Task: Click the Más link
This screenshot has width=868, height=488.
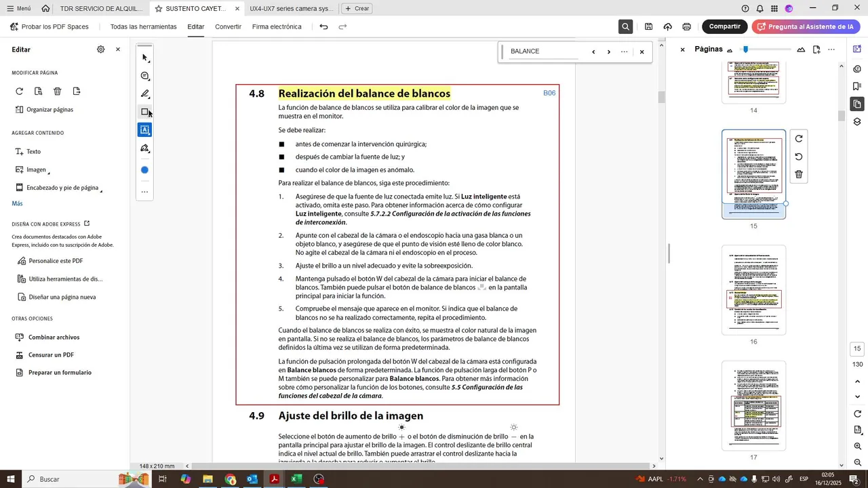Action: [17, 203]
